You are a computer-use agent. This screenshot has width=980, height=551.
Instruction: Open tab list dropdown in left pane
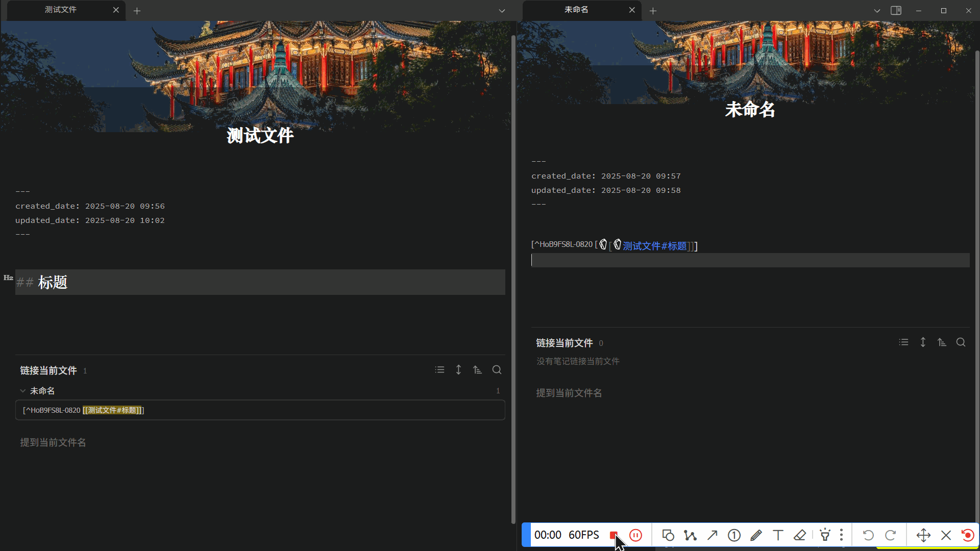[x=502, y=11]
